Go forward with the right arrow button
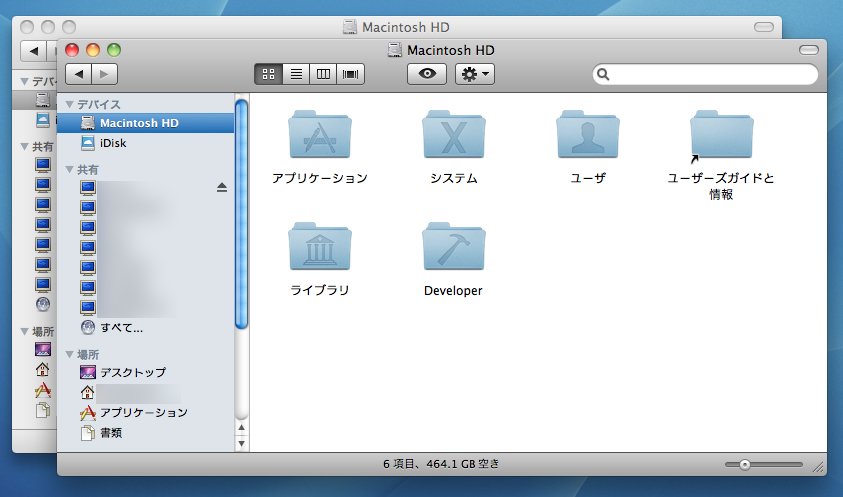This screenshot has height=497, width=843. click(105, 74)
